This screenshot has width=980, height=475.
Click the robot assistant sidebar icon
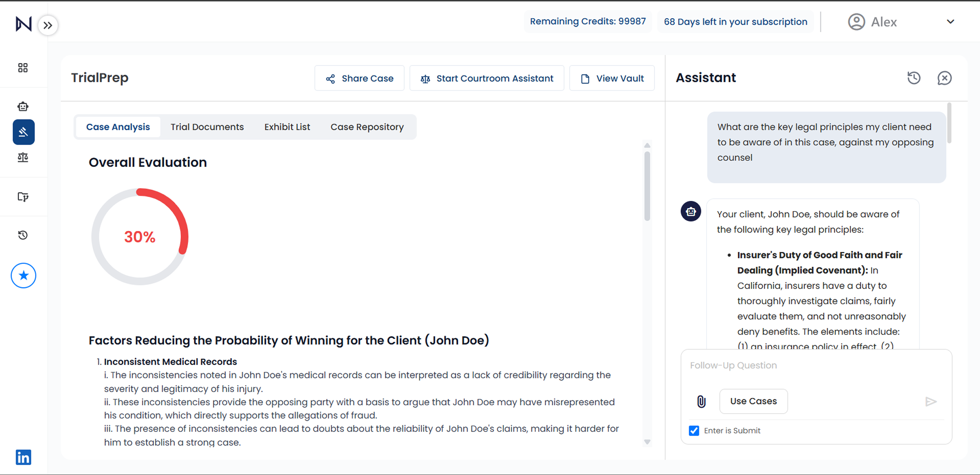(23, 106)
